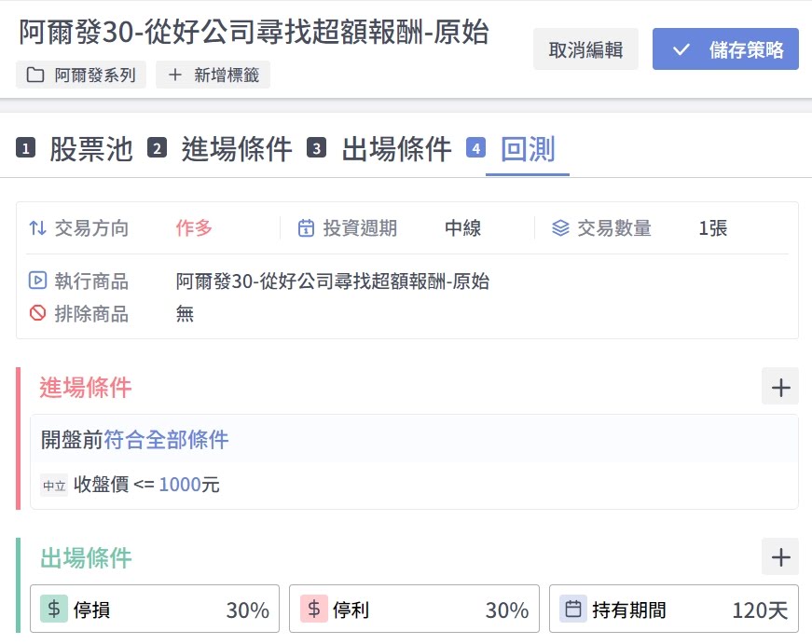Click the red dollar icon for 停利
The width and height of the screenshot is (812, 644).
pyautogui.click(x=314, y=610)
